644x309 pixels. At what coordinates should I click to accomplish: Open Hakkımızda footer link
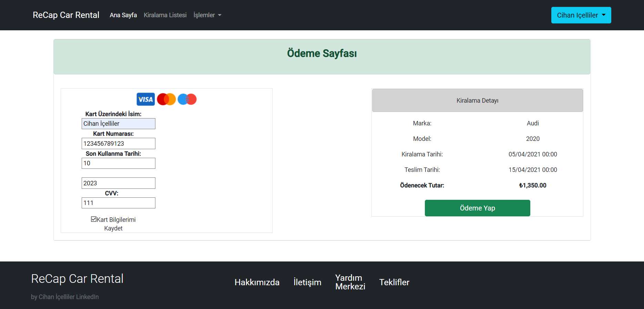(257, 282)
